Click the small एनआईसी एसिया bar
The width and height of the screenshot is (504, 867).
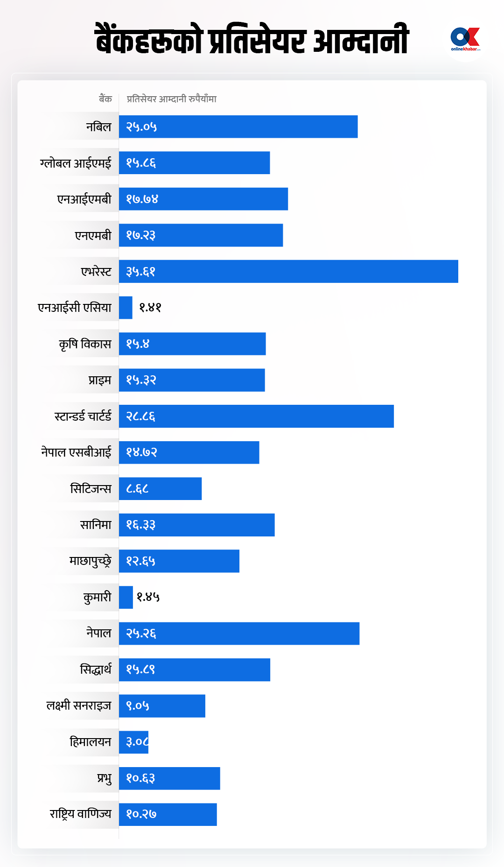[x=126, y=308]
